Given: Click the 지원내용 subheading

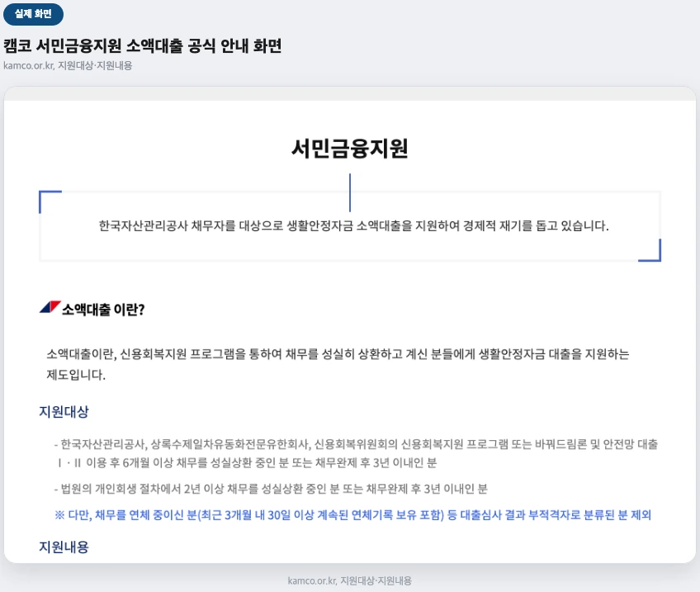Looking at the screenshot, I should click(64, 547).
